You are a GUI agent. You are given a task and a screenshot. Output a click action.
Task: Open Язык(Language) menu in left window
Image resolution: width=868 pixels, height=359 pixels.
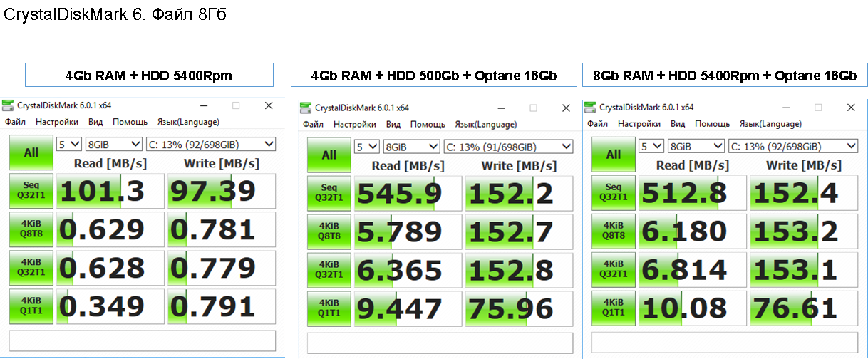tap(188, 122)
